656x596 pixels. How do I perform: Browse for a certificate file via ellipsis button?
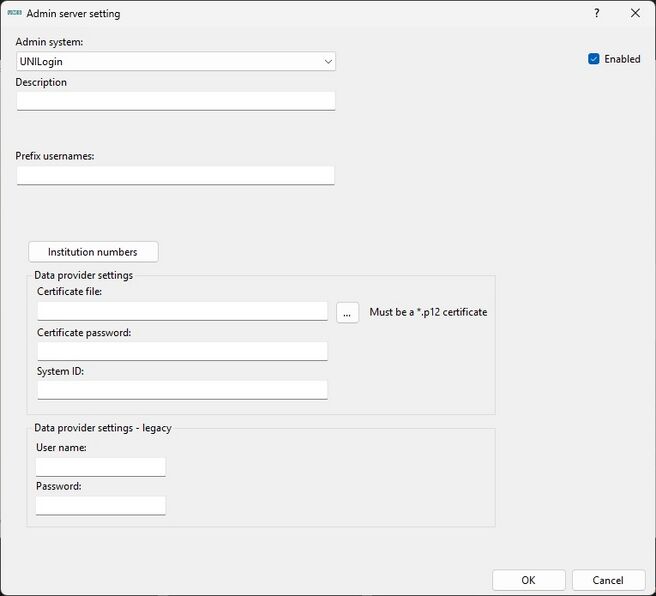[347, 312]
